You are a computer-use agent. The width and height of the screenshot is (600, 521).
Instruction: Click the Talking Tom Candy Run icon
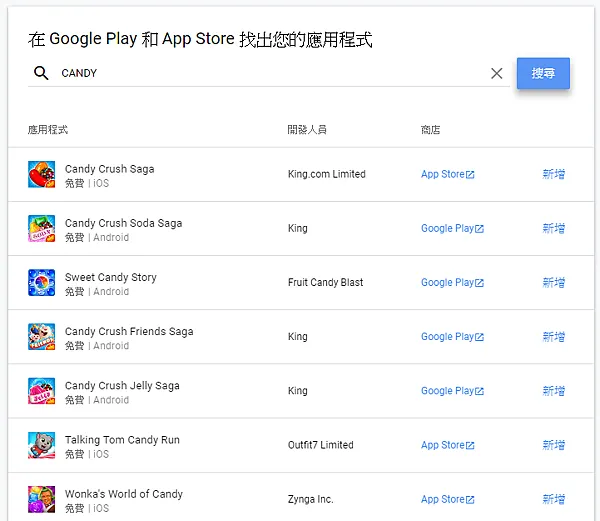coord(41,445)
